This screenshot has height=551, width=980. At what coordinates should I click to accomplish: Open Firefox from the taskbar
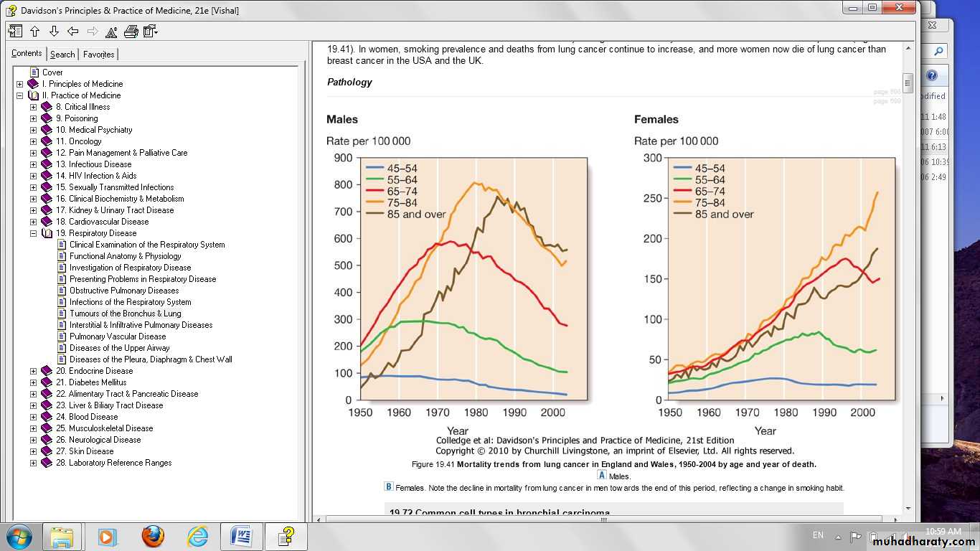152,536
